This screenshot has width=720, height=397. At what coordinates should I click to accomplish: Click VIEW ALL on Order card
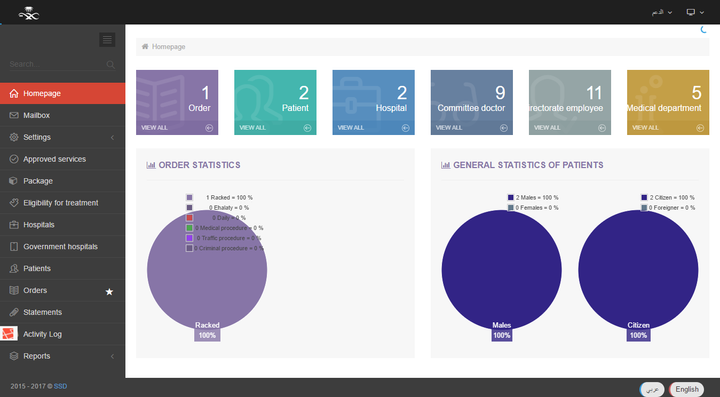pos(154,128)
